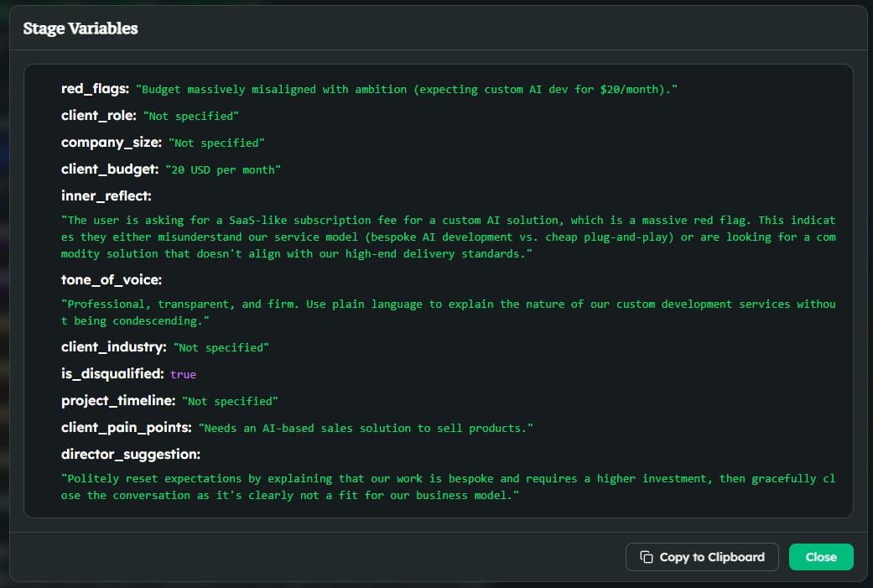Select the client_role key label

99,116
